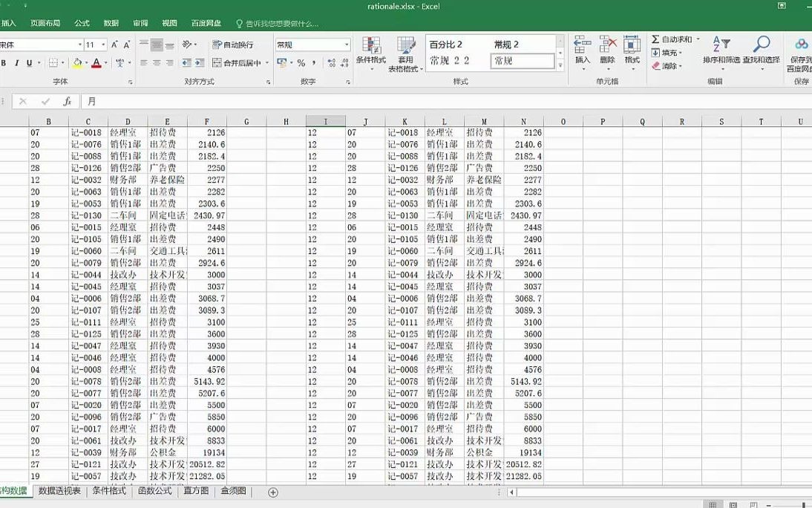Click the Delete Cells (删除) icon

coord(607,45)
